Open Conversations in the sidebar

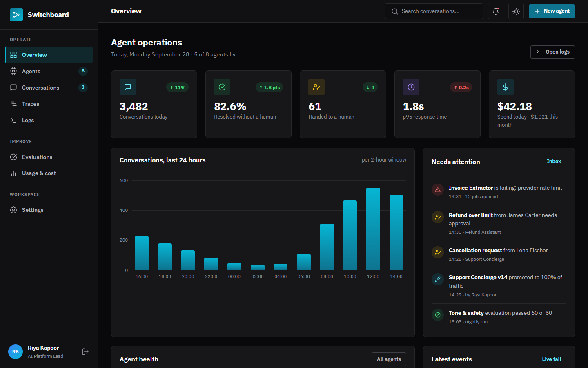49,88
